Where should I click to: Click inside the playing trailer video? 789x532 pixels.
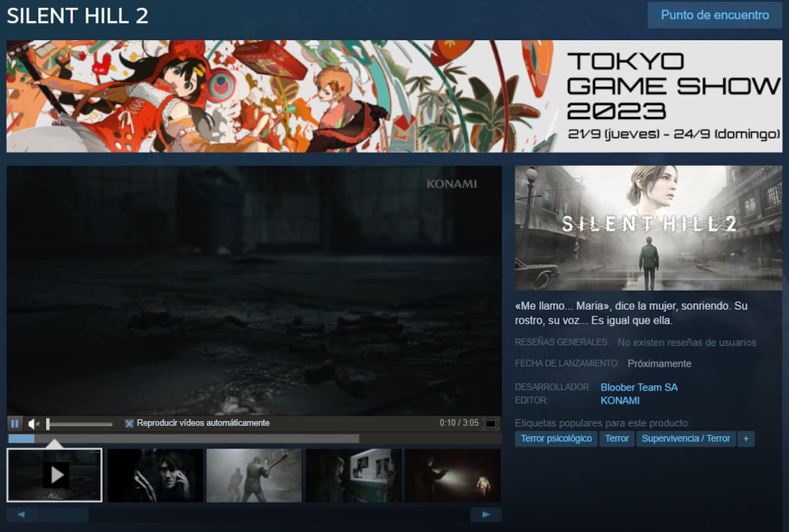pyautogui.click(x=254, y=291)
